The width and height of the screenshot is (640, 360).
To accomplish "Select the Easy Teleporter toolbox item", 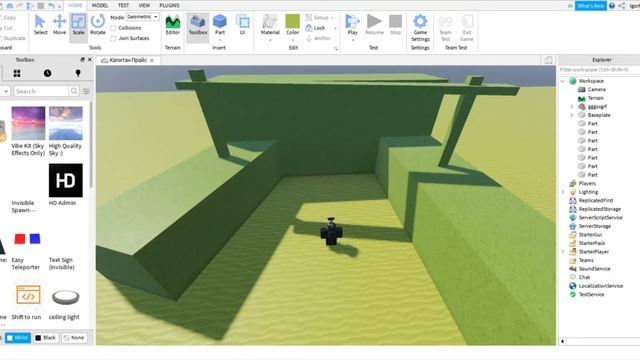I will coord(27,251).
